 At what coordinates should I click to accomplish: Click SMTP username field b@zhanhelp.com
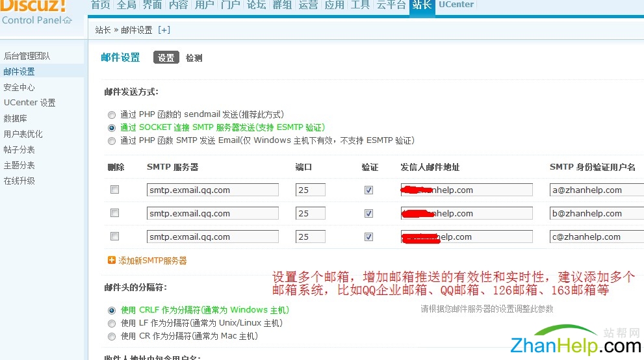pos(597,213)
